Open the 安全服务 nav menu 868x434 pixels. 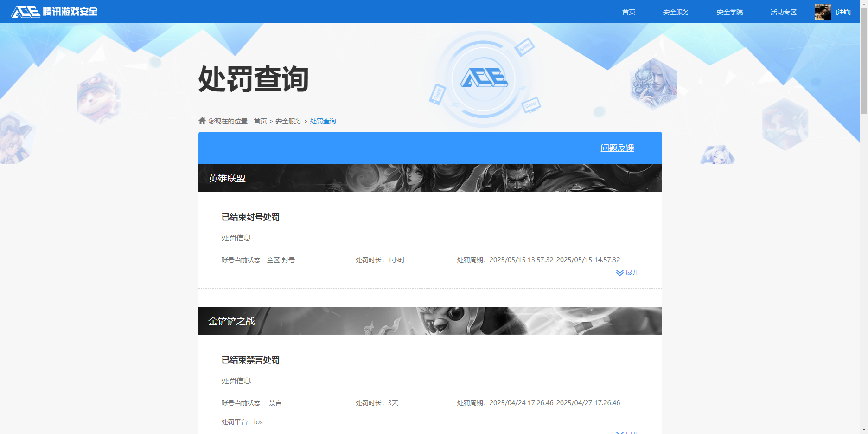coord(676,12)
